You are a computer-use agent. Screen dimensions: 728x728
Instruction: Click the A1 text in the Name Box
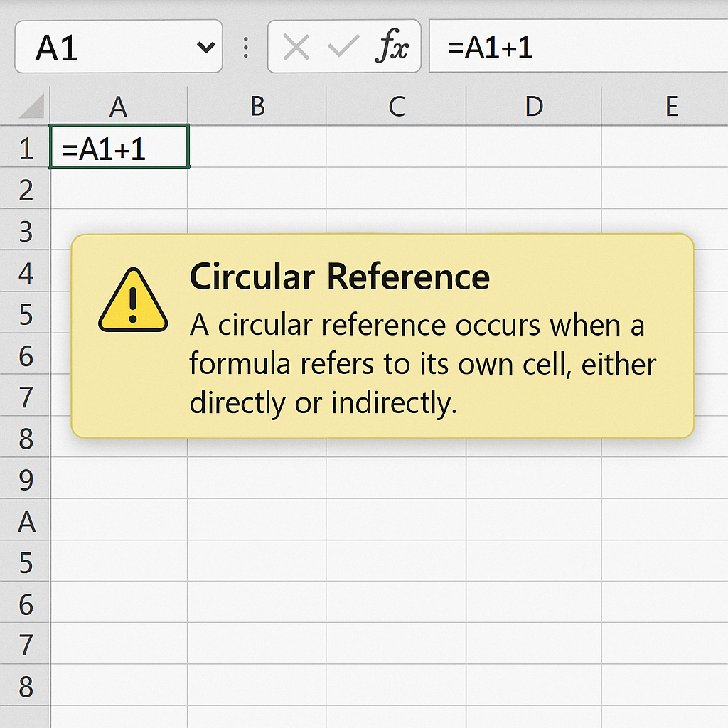57,48
